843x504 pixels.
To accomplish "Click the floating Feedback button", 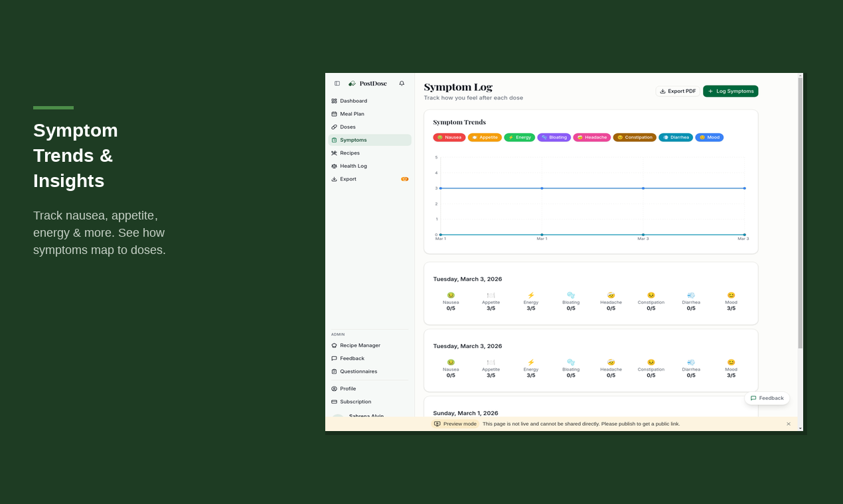I will (767, 398).
